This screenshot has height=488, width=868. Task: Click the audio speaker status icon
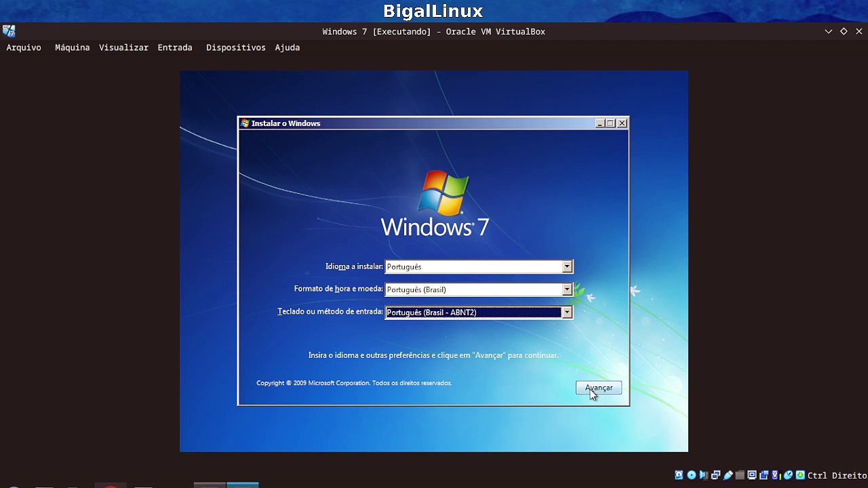pyautogui.click(x=703, y=475)
